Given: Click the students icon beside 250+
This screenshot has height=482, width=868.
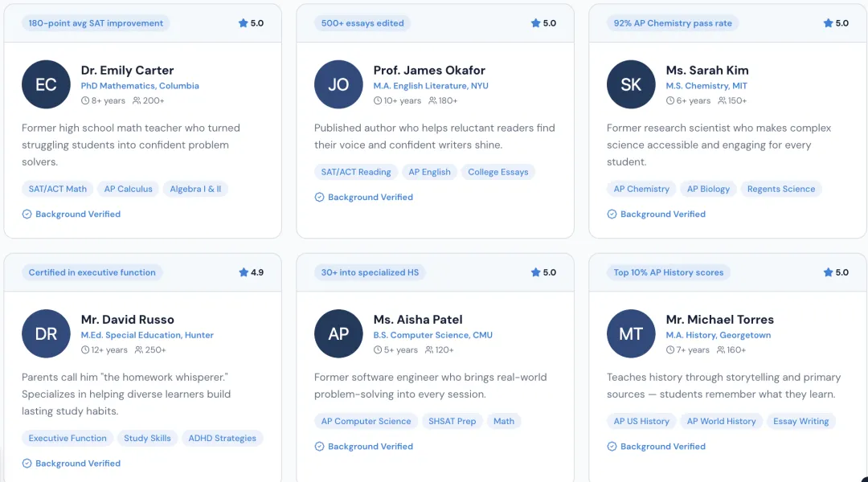Looking at the screenshot, I should pos(138,349).
